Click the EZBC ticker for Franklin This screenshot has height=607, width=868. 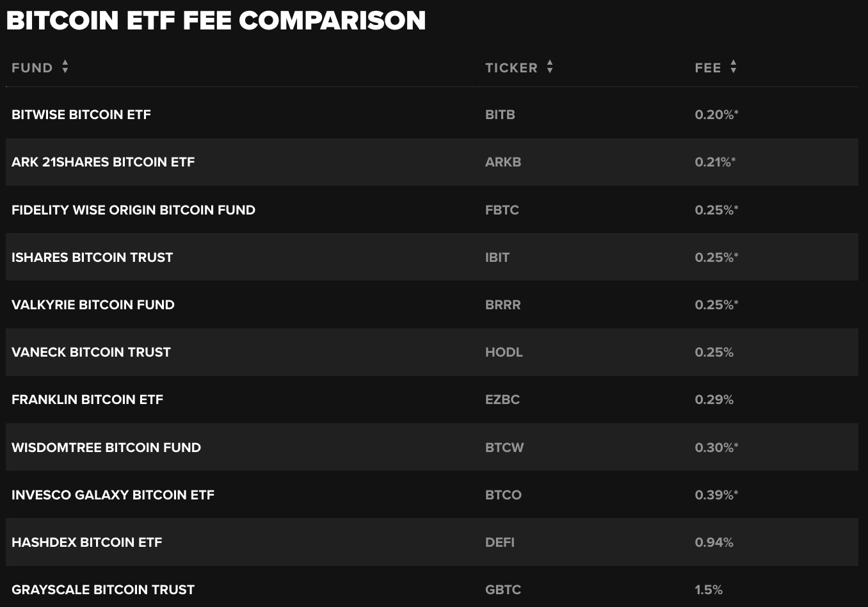(x=502, y=400)
